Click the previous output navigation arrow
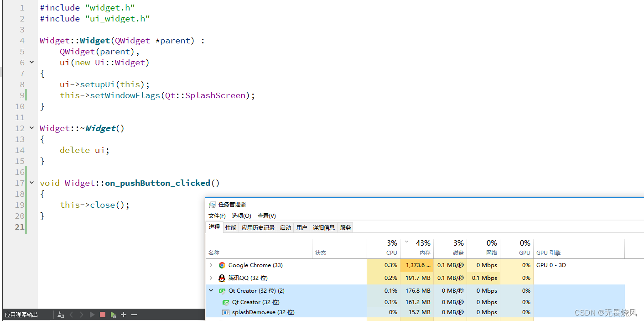Image resolution: width=644 pixels, height=321 pixels. [71, 315]
